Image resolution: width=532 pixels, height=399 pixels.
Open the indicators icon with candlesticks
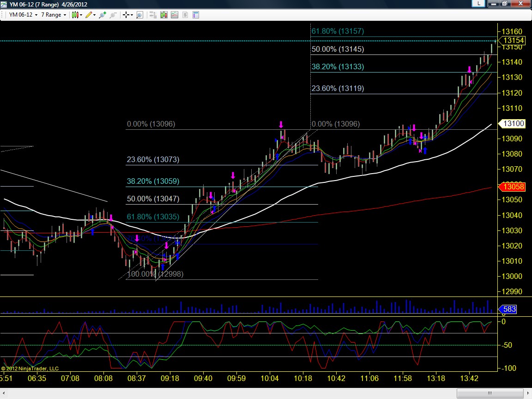[x=164, y=15]
